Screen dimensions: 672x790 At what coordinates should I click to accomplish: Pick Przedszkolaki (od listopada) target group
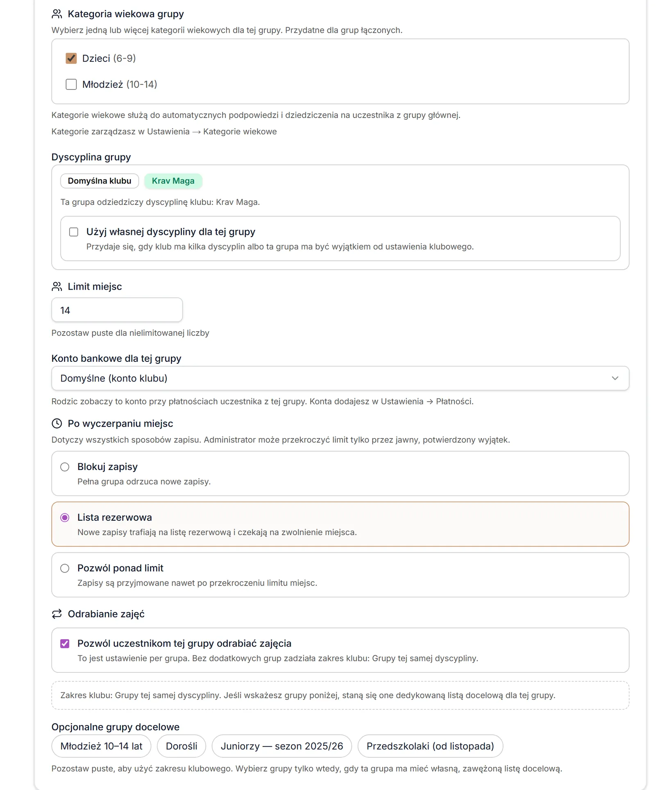pyautogui.click(x=430, y=746)
